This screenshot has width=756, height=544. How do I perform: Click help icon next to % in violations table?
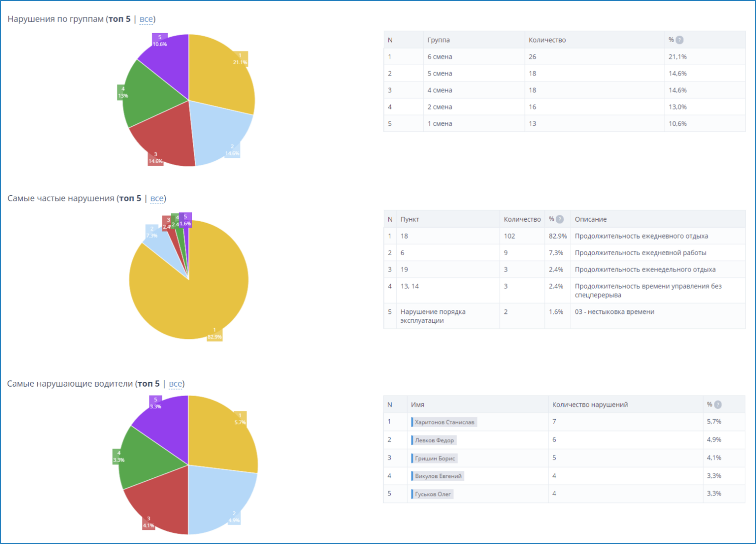(560, 219)
